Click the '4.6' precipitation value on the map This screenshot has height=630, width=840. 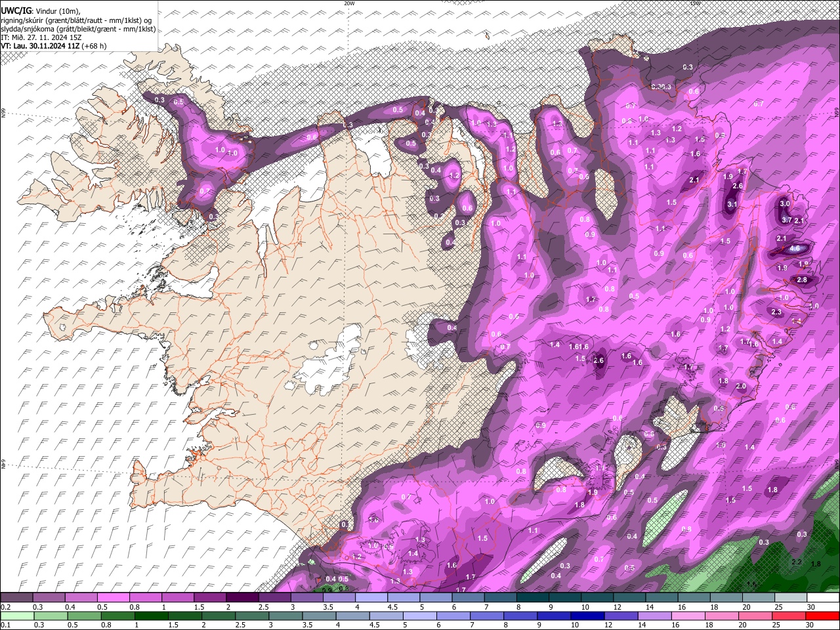tap(794, 249)
